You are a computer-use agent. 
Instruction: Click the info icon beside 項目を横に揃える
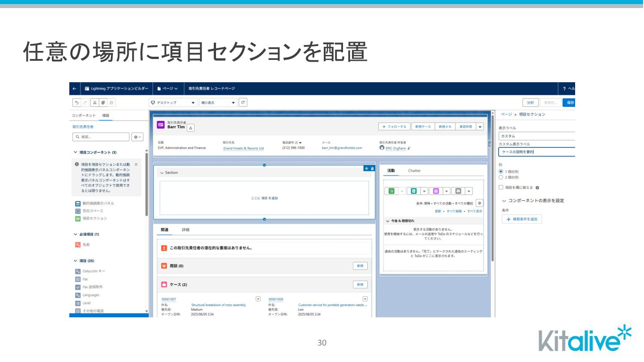(537, 188)
